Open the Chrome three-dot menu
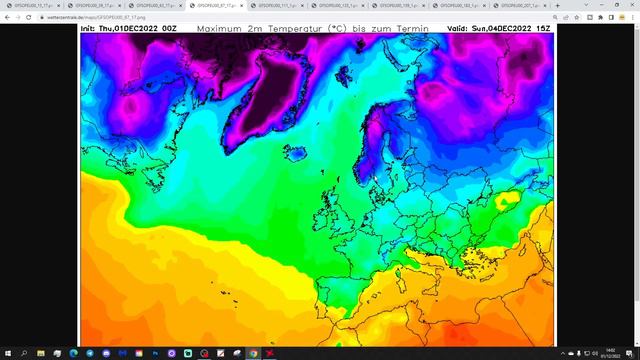This screenshot has height=360, width=640. [x=633, y=18]
